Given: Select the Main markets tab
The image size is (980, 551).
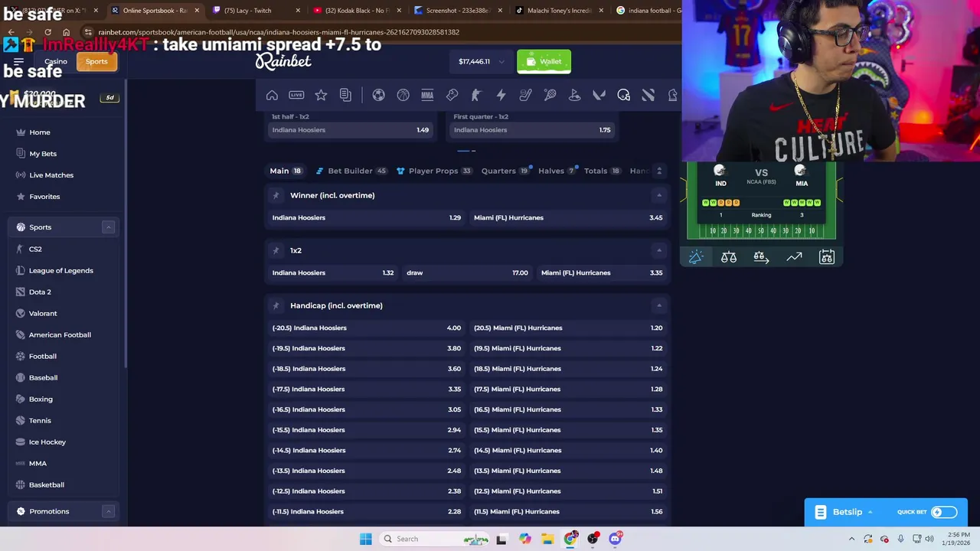Looking at the screenshot, I should point(286,171).
